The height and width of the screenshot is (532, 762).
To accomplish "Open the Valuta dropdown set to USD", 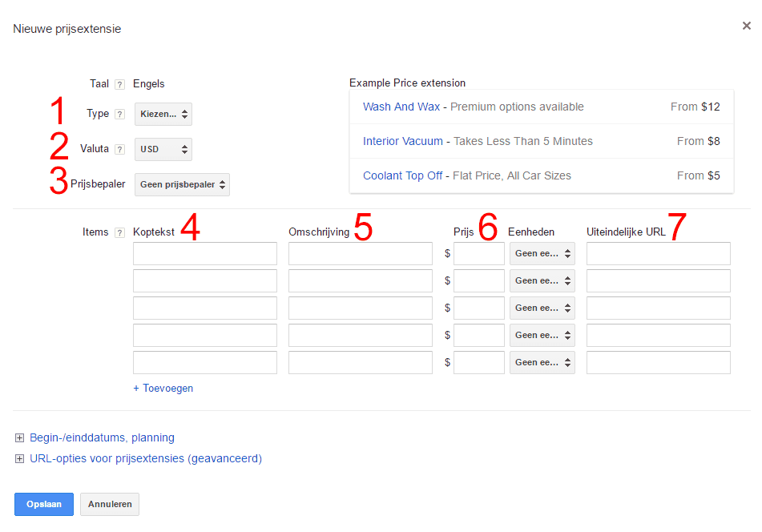I will pos(163,149).
